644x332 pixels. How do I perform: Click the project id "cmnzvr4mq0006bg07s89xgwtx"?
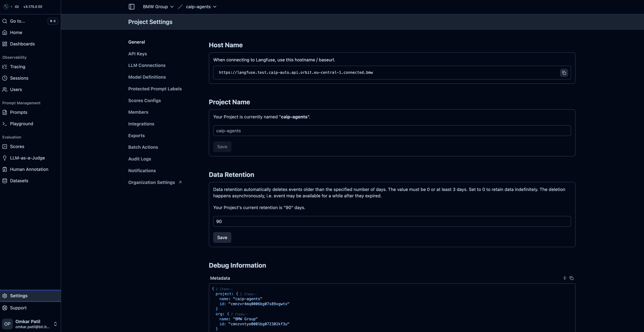tap(259, 304)
